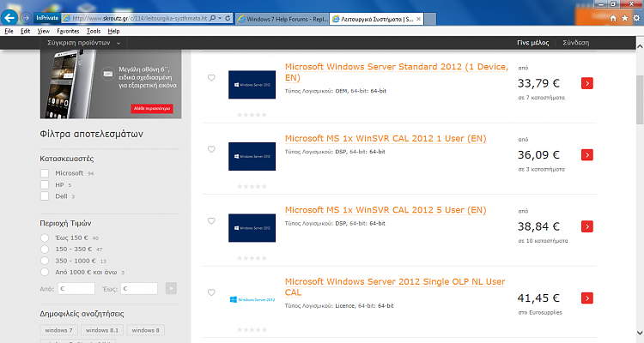Viewport: 644px width, 343px height.
Task: Open Microsoft Windows Server Standard 2012 link
Action: (397, 72)
